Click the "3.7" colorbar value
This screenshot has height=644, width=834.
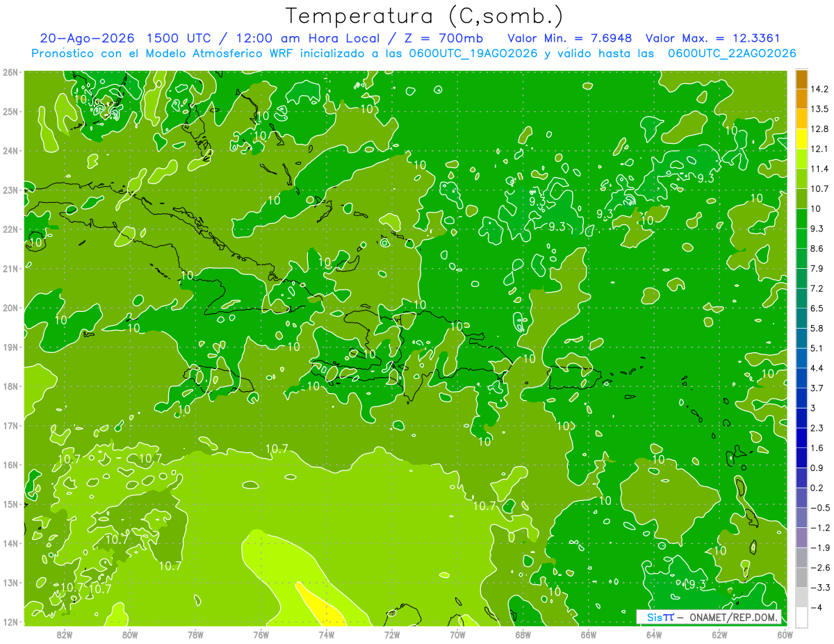click(x=817, y=388)
